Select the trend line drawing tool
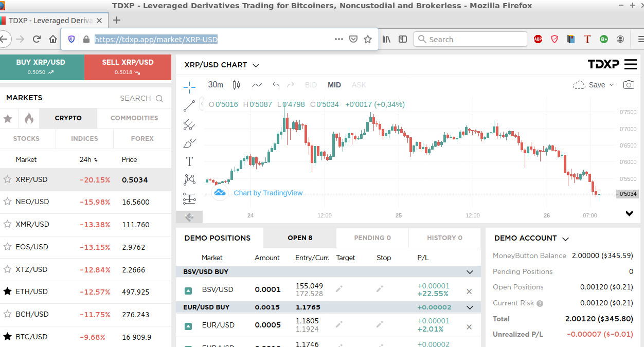The width and height of the screenshot is (644, 347). click(x=189, y=106)
